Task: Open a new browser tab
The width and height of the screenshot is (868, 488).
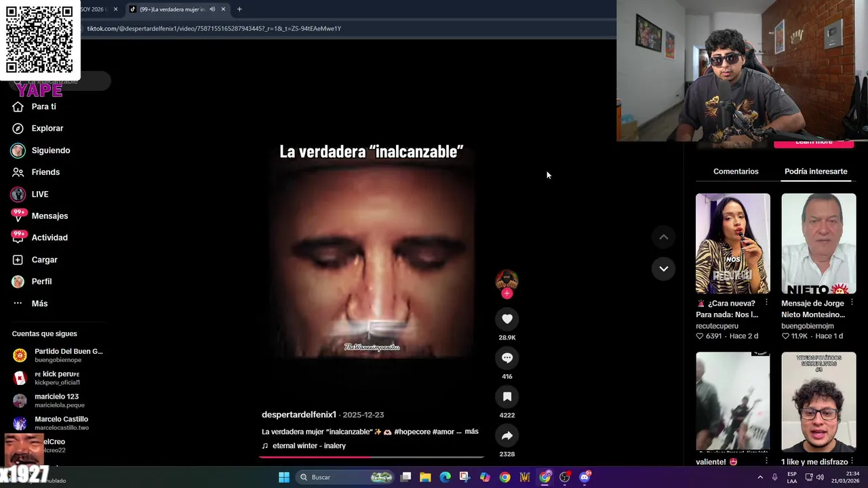Action: tap(239, 9)
